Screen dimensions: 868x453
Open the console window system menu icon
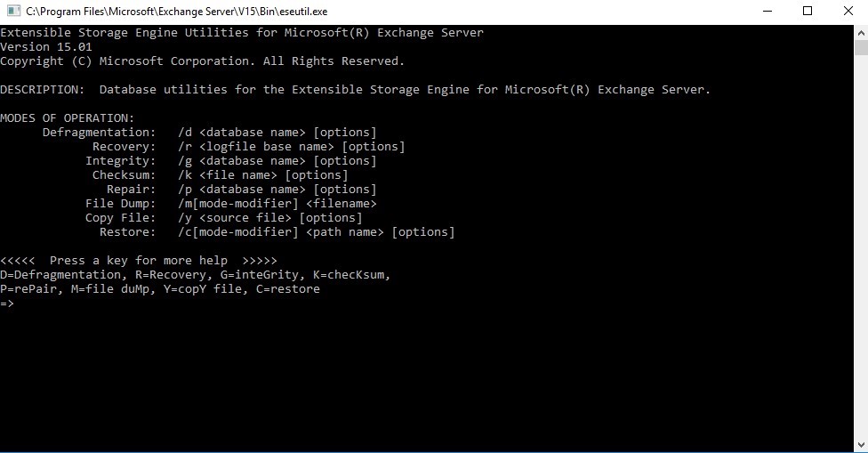12,12
